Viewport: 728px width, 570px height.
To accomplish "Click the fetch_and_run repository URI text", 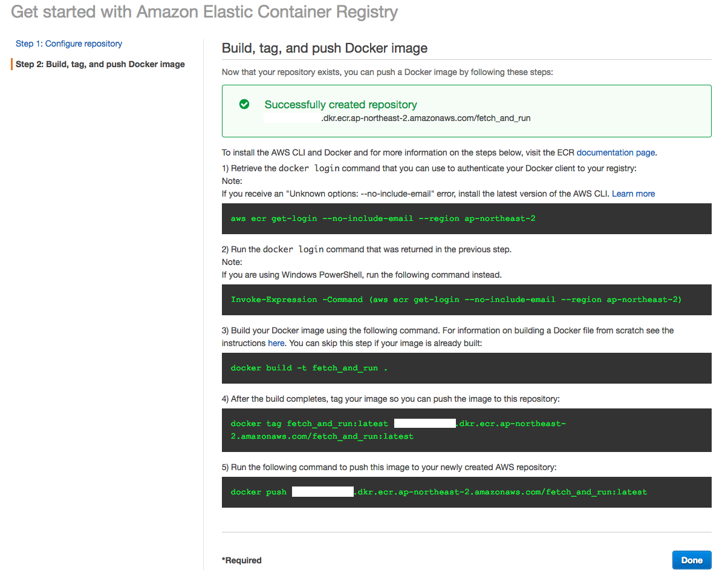I will point(426,118).
